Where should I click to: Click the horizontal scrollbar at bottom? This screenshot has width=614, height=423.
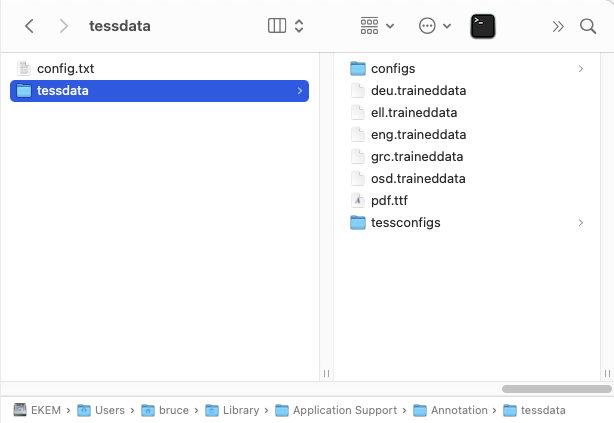coord(556,388)
